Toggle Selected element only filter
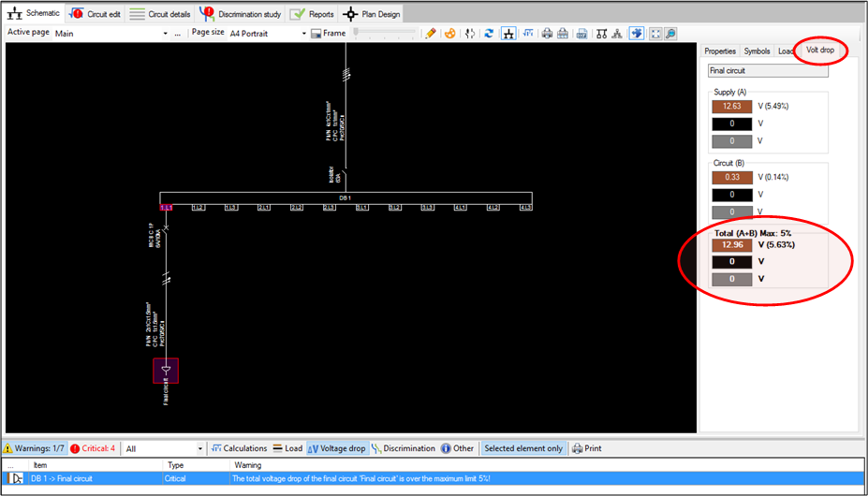The height and width of the screenshot is (496, 868). (x=523, y=448)
